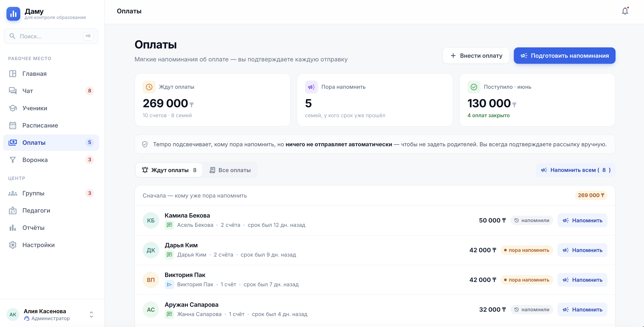Open Группы in sidebar
This screenshot has width=644, height=327.
pos(51,193)
